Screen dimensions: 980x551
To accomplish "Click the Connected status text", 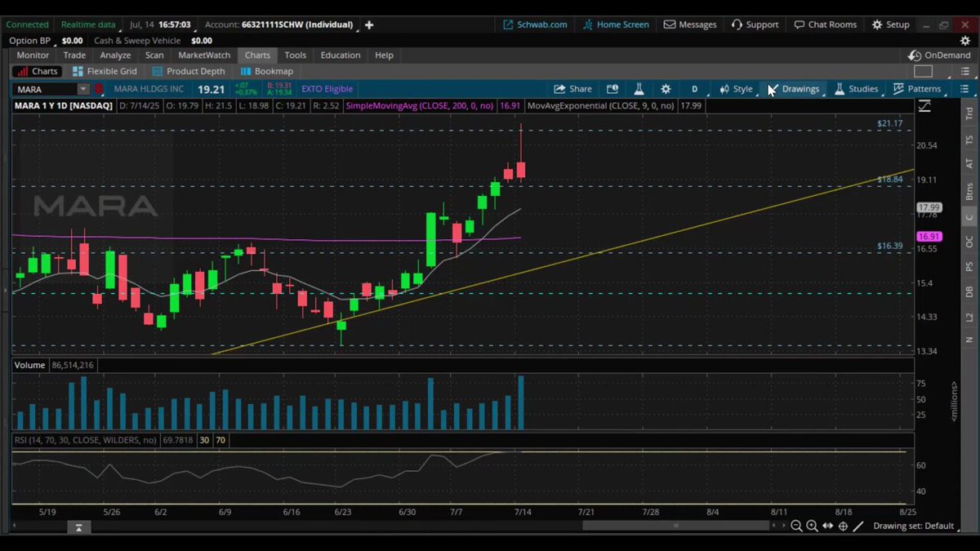I will 27,24.
